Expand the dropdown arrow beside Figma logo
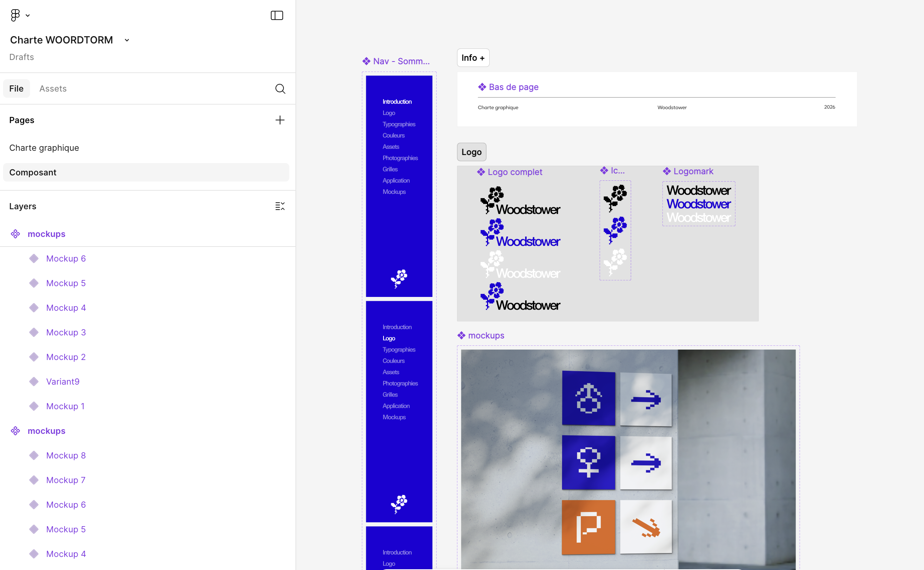 click(28, 16)
